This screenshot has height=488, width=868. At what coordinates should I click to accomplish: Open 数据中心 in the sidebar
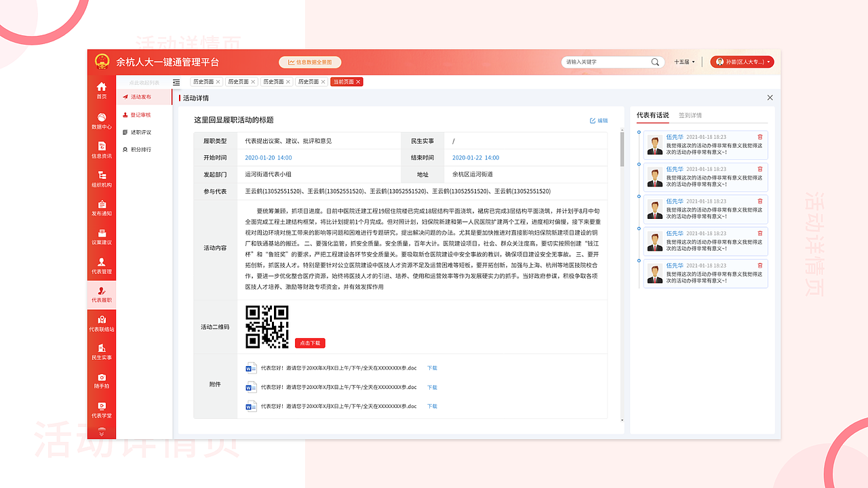[102, 121]
